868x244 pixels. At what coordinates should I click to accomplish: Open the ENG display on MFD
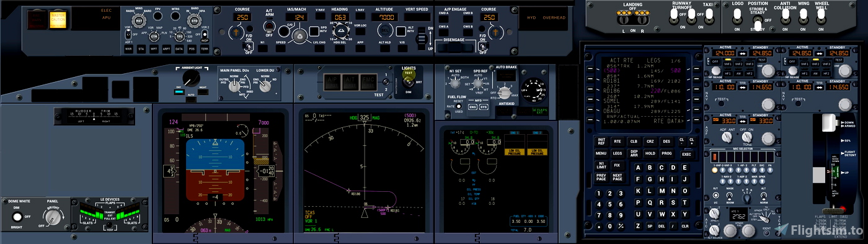click(x=472, y=107)
